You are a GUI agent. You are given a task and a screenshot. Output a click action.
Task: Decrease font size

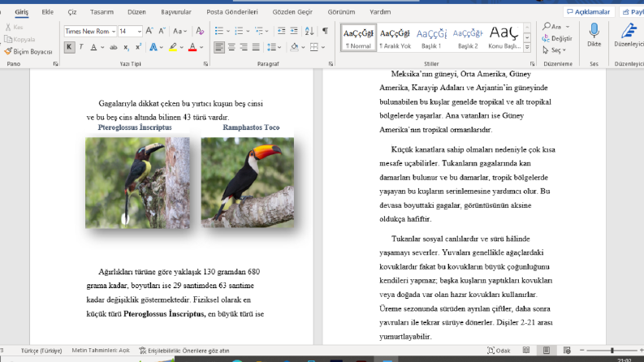[162, 31]
